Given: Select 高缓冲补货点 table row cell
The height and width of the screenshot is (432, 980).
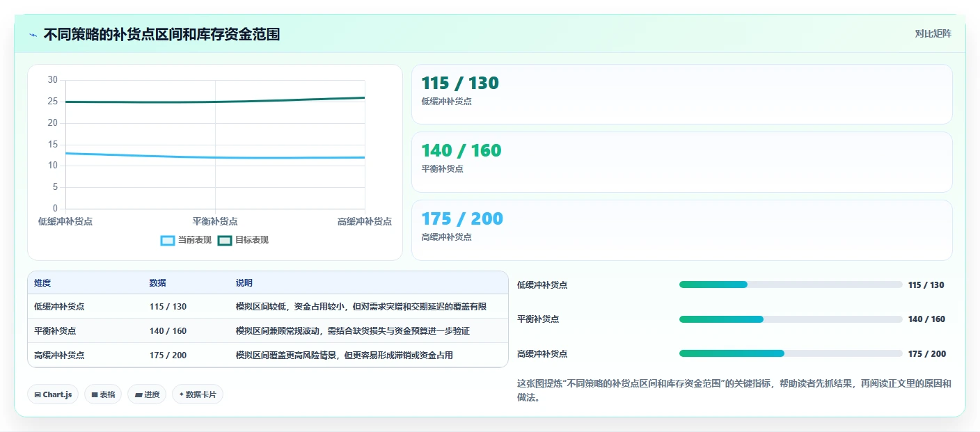Looking at the screenshot, I should pyautogui.click(x=59, y=355).
